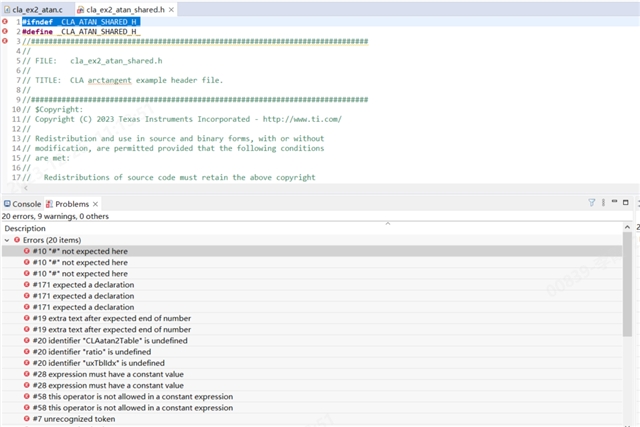Viewport: 640px width, 427px height.
Task: Click the Problems list vertical scrollbar thumb
Action: tap(627, 284)
